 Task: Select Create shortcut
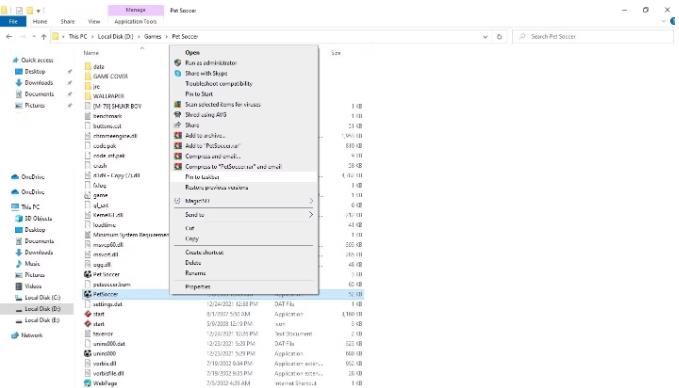pyautogui.click(x=204, y=252)
